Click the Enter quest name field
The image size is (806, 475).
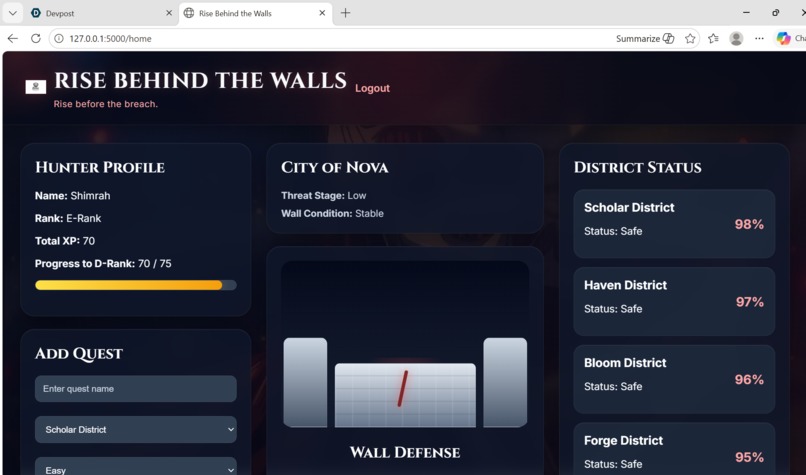(x=136, y=389)
